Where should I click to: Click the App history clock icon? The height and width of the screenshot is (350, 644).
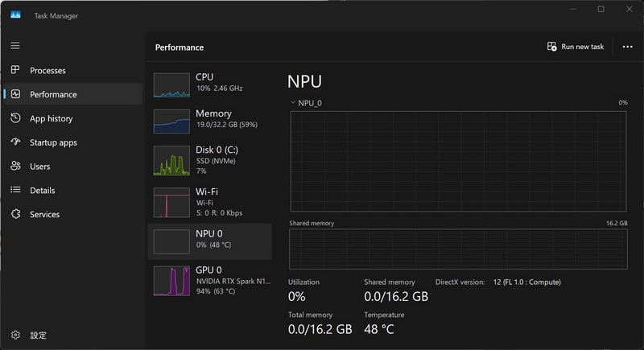click(15, 118)
